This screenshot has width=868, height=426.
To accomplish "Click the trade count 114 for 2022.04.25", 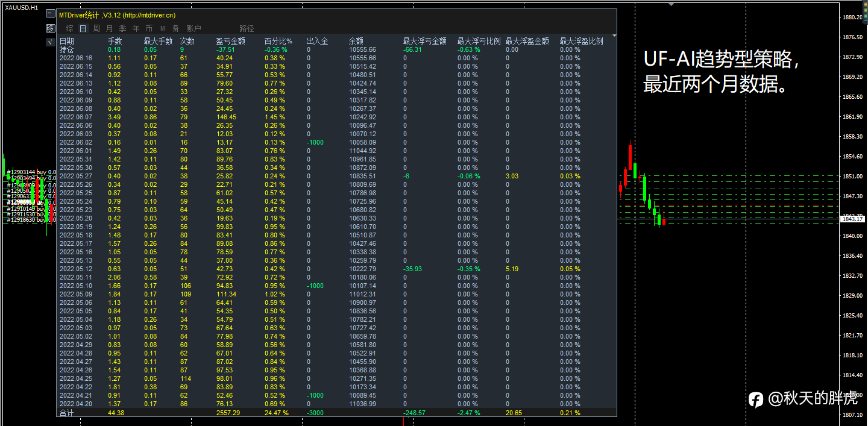I will pyautogui.click(x=186, y=378).
